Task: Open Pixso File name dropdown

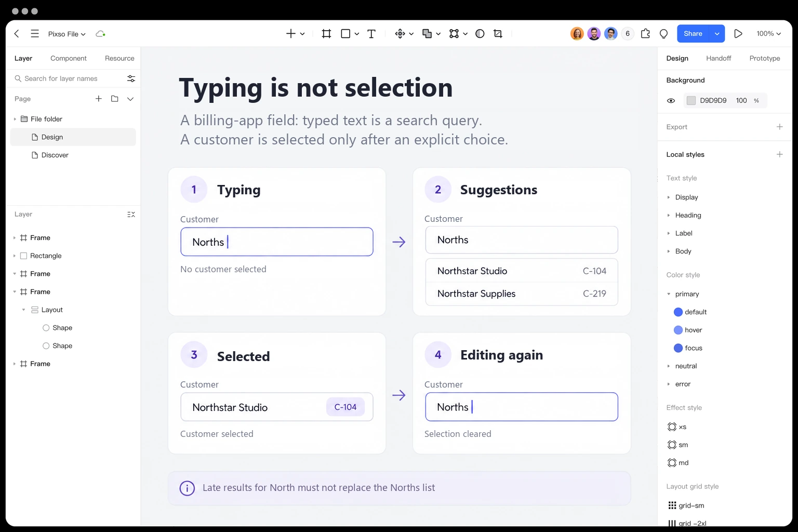Action: click(67, 34)
